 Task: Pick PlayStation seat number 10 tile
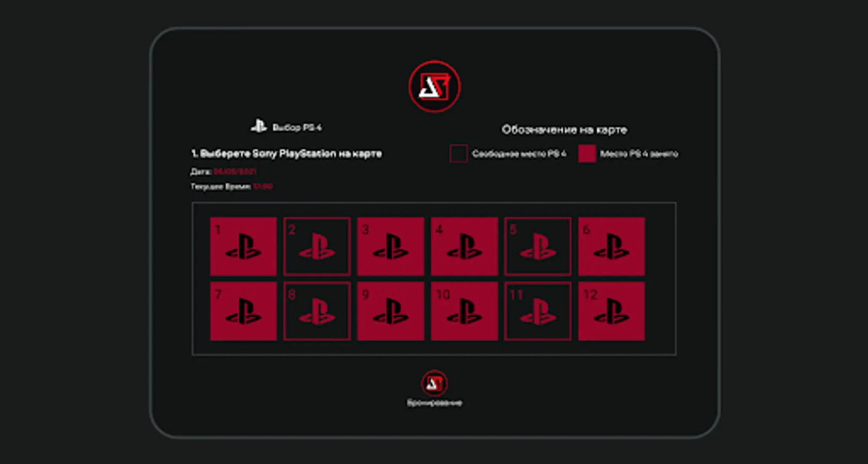pos(464,311)
